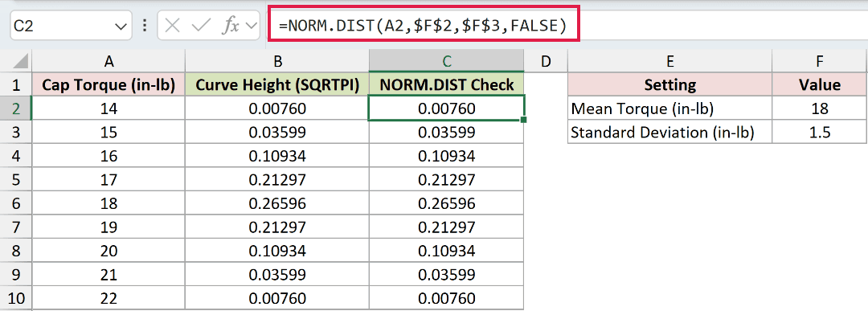
Task: Select cell A7 containing 19
Action: tap(108, 227)
